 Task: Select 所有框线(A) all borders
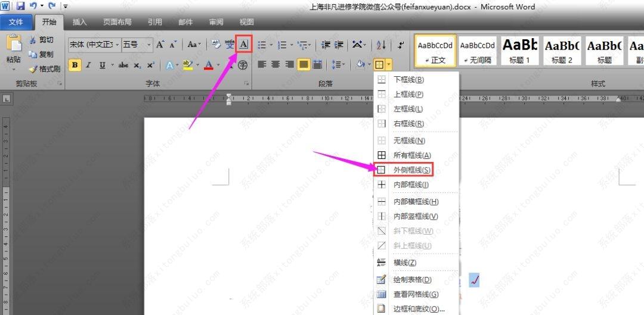point(416,155)
